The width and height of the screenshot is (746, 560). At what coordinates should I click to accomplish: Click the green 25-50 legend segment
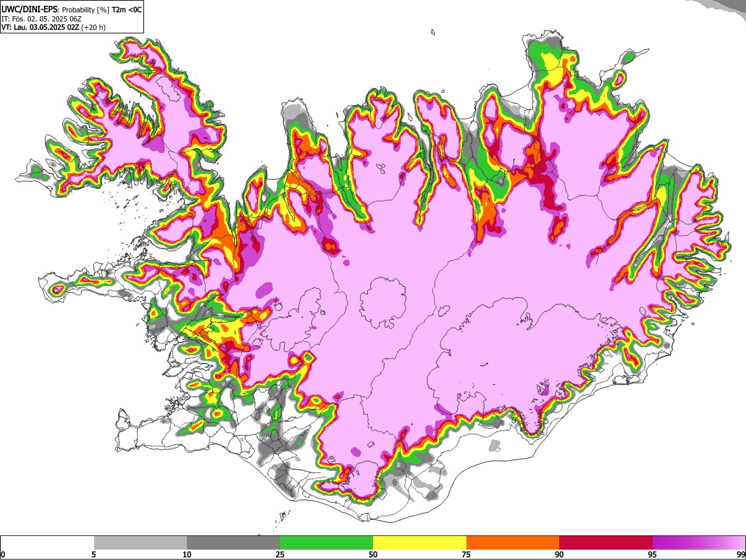click(326, 543)
